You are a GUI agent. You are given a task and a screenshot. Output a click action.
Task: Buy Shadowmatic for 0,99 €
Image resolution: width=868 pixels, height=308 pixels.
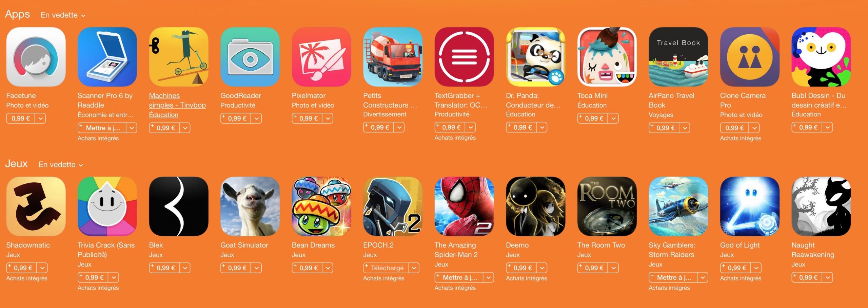click(x=22, y=268)
